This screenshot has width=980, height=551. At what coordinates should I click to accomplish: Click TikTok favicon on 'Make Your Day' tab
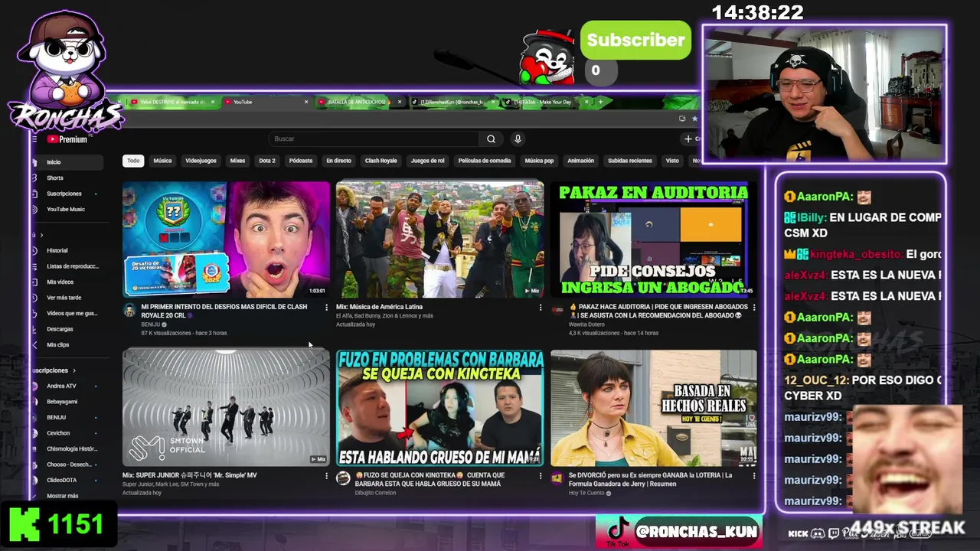508,102
